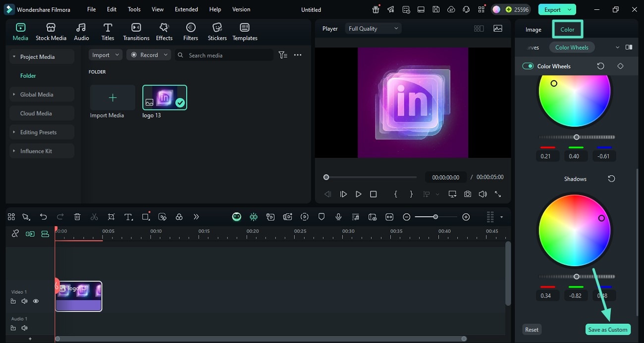Open the Tools menu
This screenshot has height=343, width=644.
pos(134,9)
